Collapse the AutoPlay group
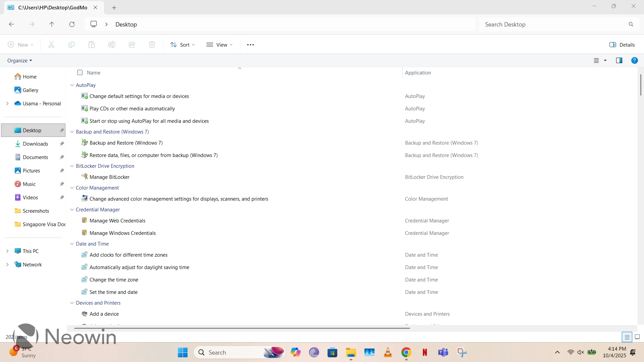The image size is (644, 362). (72, 85)
